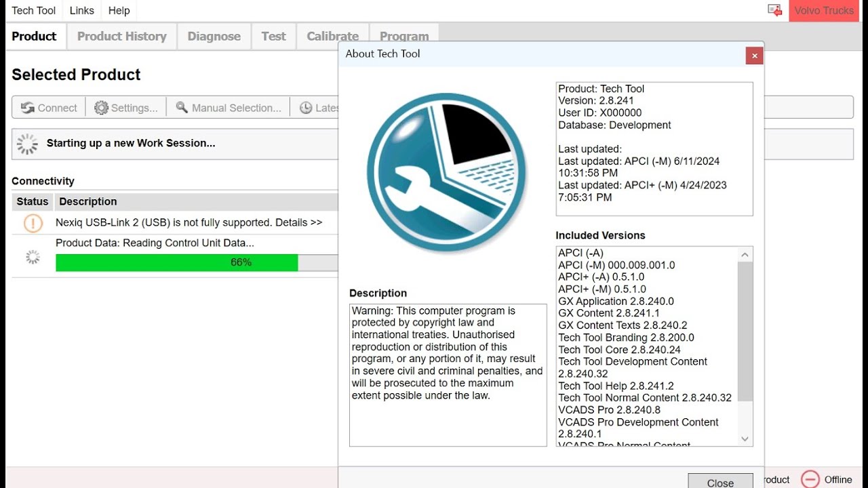
Task: Open the Links menu
Action: point(82,10)
